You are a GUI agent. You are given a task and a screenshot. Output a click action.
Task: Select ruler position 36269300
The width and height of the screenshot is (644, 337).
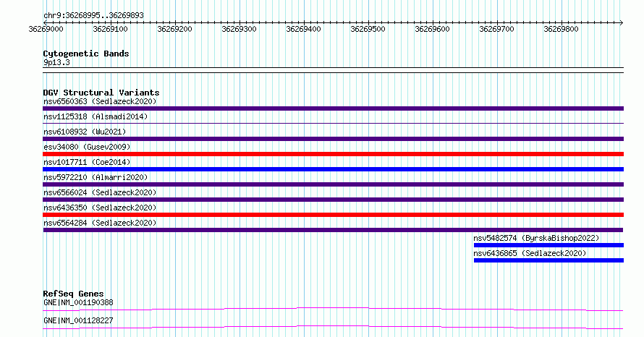coord(239,29)
